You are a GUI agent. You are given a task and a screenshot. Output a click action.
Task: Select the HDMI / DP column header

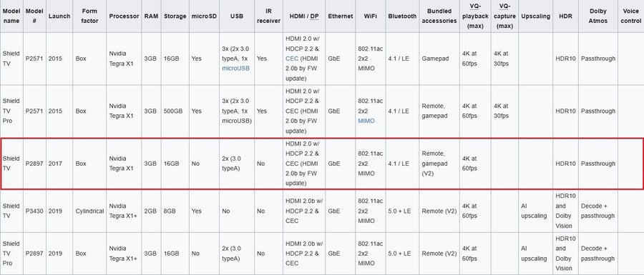[x=304, y=16]
